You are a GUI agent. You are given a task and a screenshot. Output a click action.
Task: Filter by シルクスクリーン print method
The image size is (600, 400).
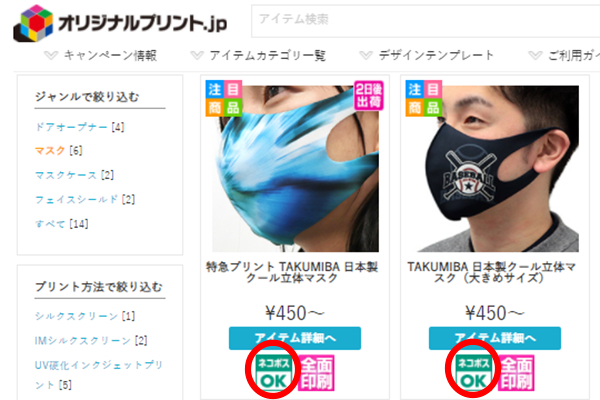coord(85,316)
